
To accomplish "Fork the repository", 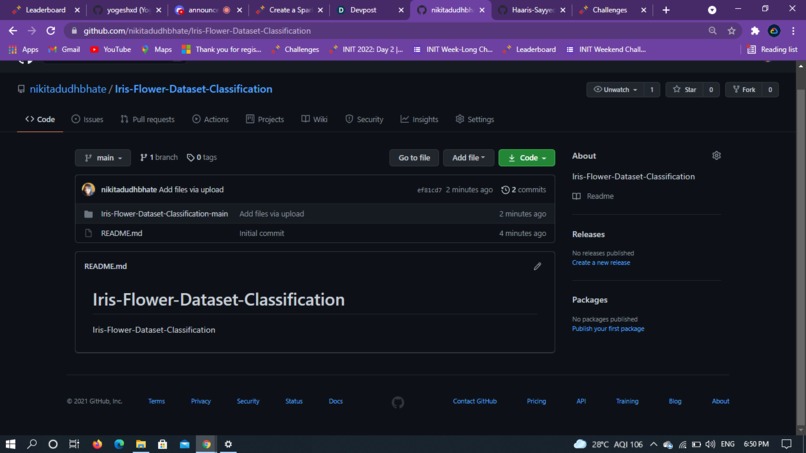I will pos(744,89).
